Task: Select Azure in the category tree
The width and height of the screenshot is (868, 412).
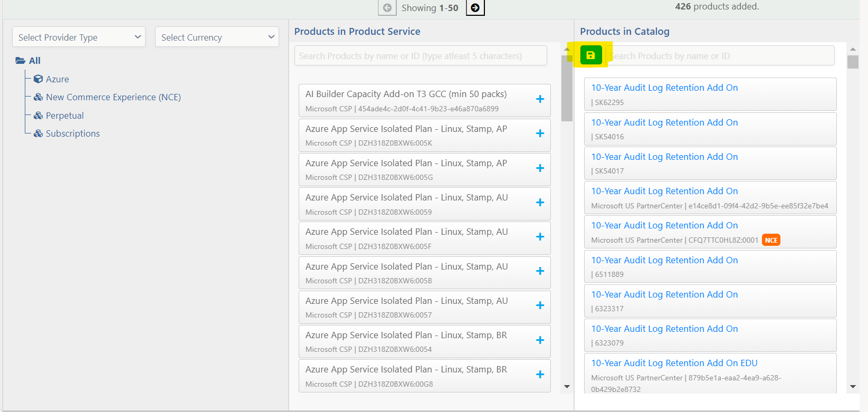Action: tap(58, 79)
